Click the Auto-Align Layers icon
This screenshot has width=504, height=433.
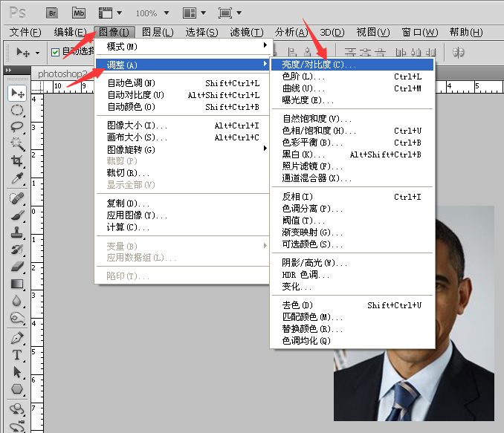(x=459, y=52)
